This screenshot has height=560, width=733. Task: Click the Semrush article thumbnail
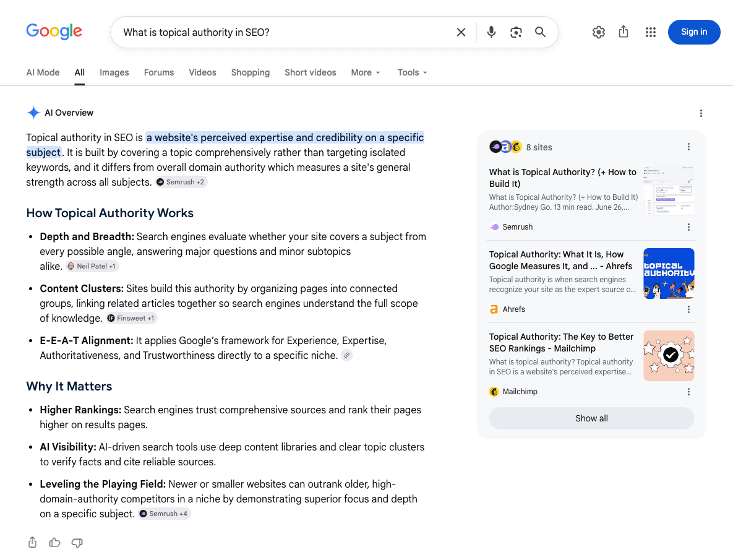(669, 191)
